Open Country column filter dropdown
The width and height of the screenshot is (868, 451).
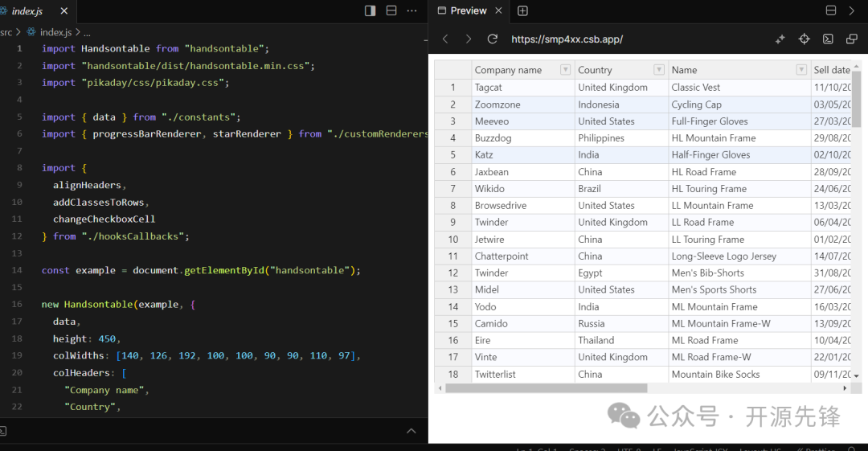tap(659, 70)
